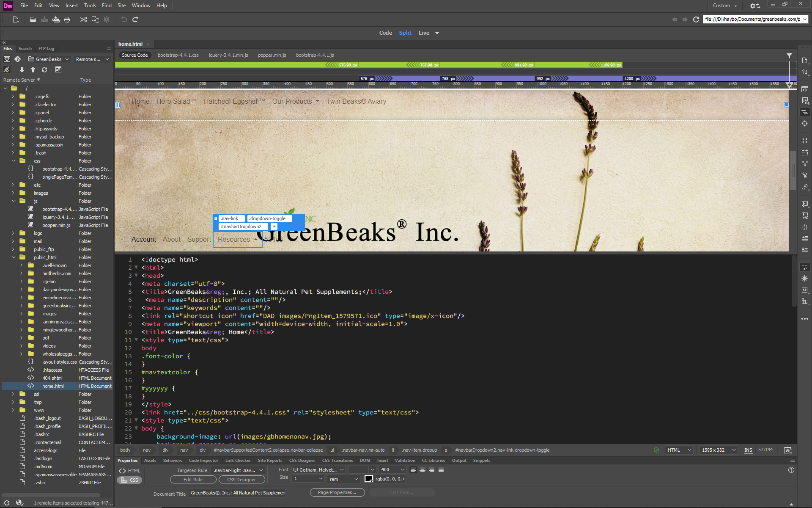812x508 pixels.
Task: Click the Expand Files Panel icon
Action: [x=58, y=69]
